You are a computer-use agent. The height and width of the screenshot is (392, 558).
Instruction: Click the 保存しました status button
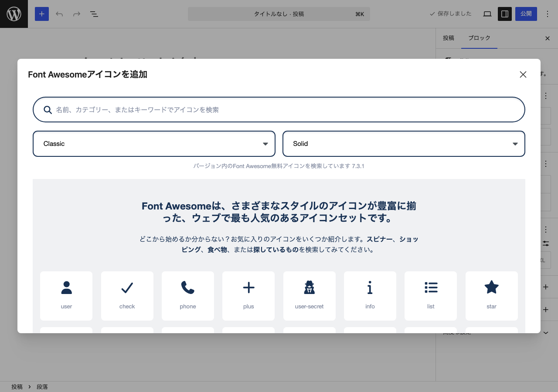(x=450, y=14)
